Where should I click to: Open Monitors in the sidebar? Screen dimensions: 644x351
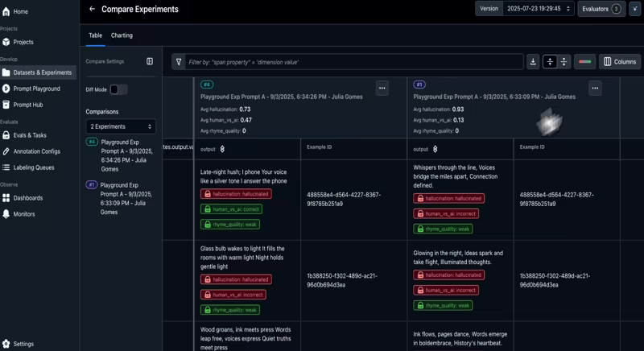(x=19, y=214)
